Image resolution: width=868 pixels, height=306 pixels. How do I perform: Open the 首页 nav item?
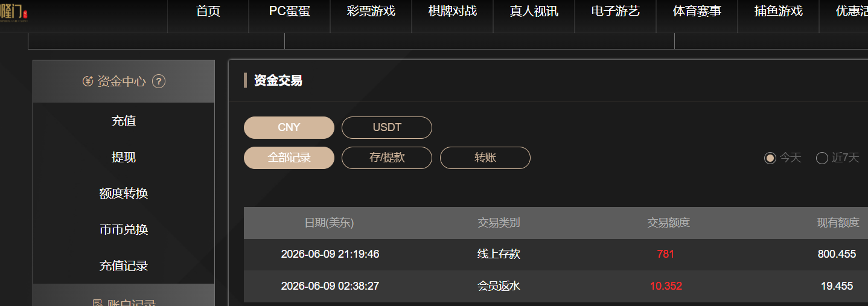(208, 11)
